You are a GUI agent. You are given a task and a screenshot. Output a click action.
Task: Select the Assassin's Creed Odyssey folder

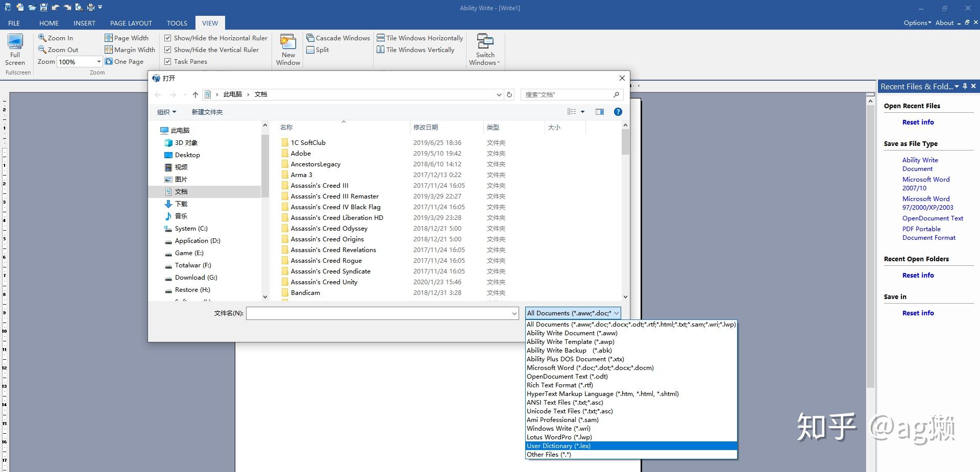(329, 228)
